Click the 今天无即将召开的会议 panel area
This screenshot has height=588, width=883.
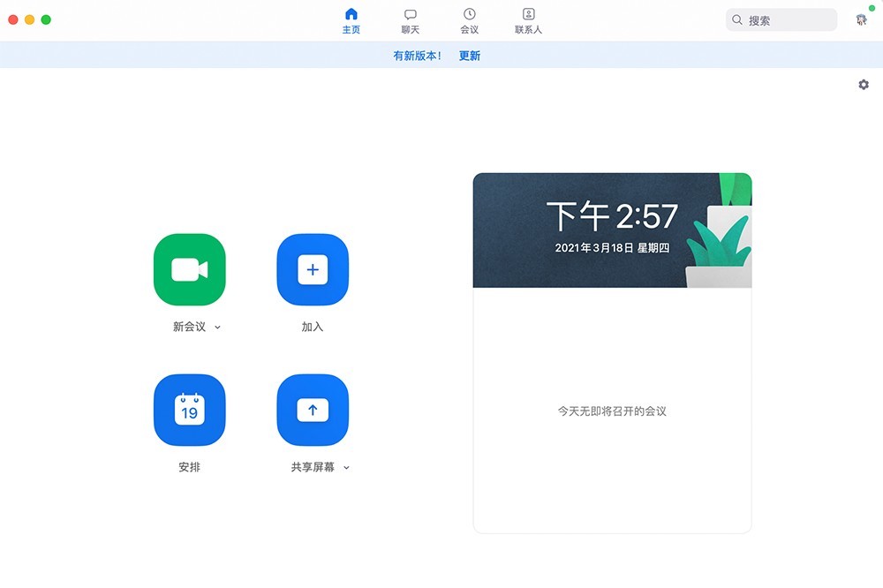(612, 411)
